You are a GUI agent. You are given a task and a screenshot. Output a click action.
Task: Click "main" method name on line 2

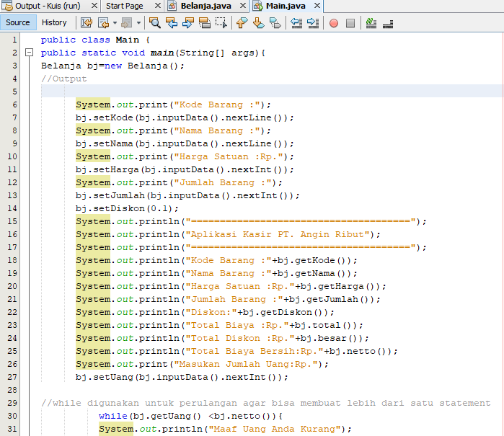[162, 53]
